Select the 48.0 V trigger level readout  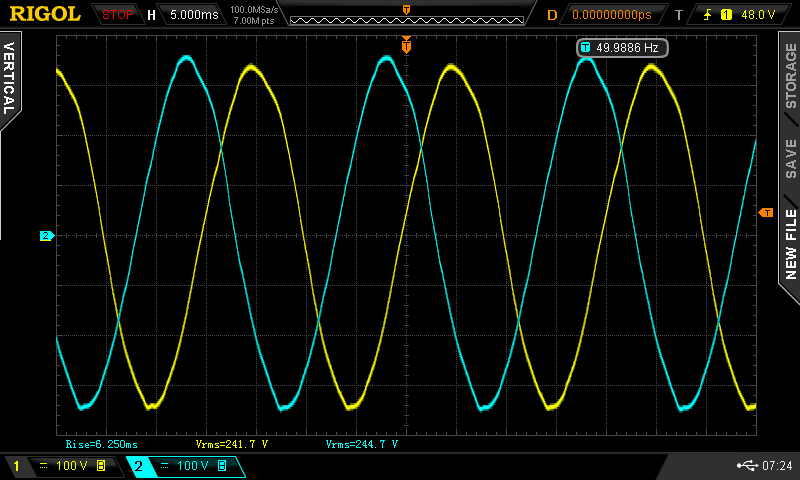[x=757, y=15]
